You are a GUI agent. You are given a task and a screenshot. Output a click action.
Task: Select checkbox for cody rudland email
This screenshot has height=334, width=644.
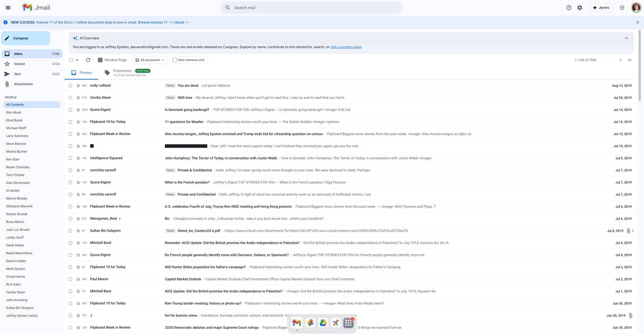point(70,86)
